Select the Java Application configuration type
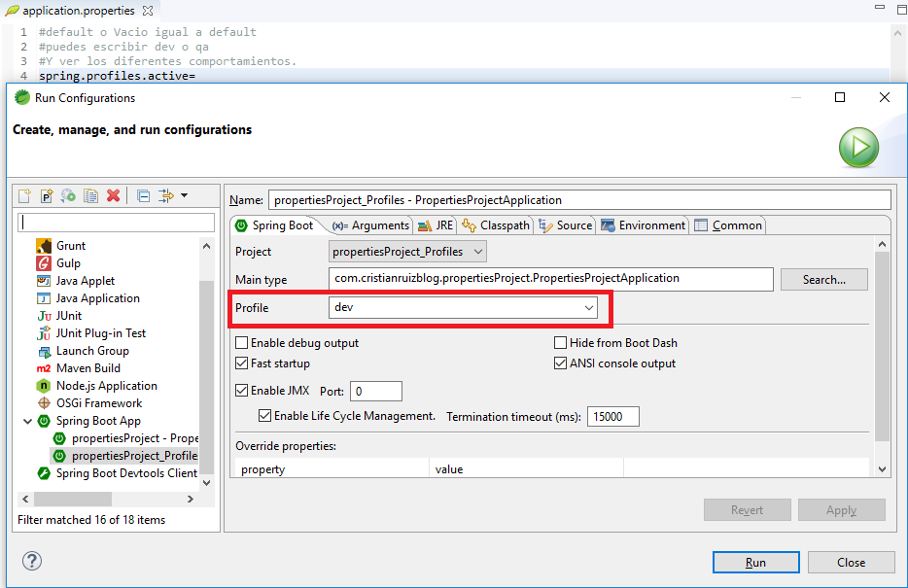 point(88,298)
